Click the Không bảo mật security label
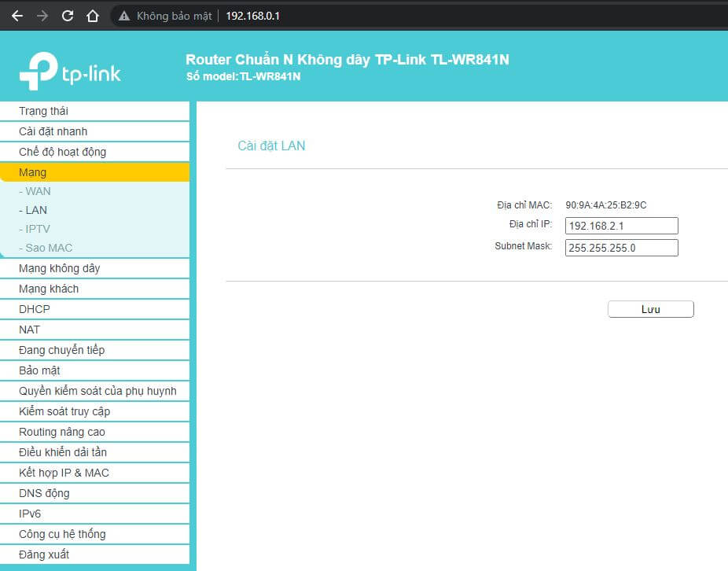 click(x=174, y=16)
